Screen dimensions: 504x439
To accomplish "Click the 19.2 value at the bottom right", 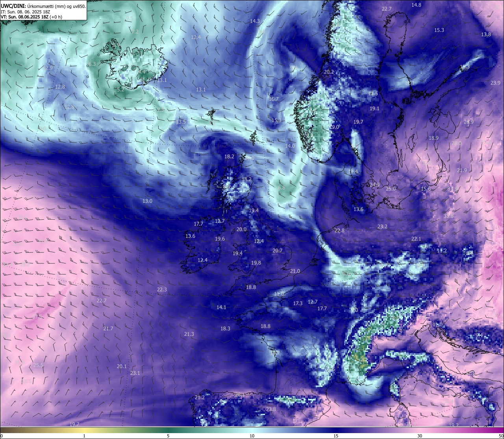I will click(454, 425).
